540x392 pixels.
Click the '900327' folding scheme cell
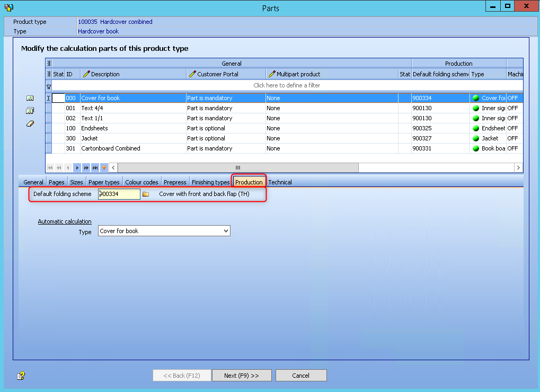[440, 138]
